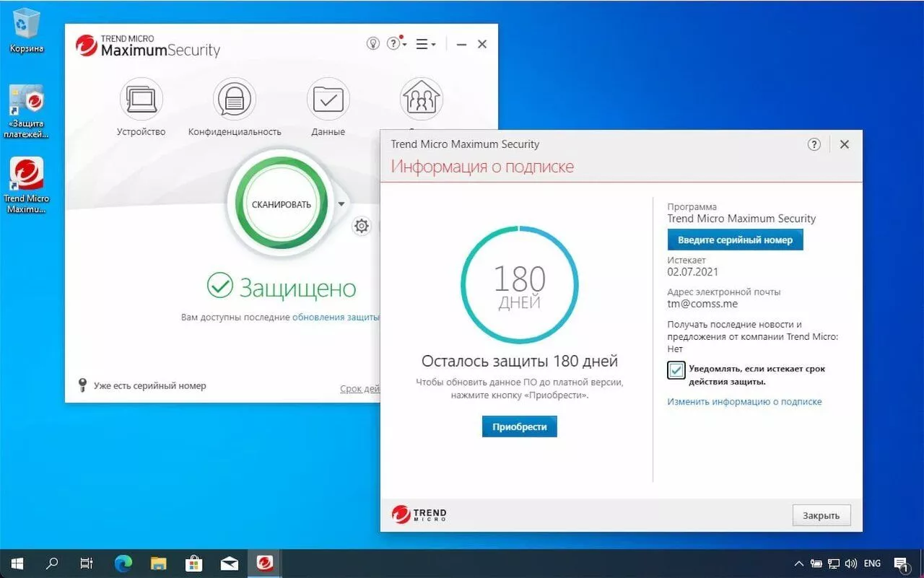Expand the scan options arrow next to СКАНИРОВАТЬ
924x578 pixels.
point(341,204)
